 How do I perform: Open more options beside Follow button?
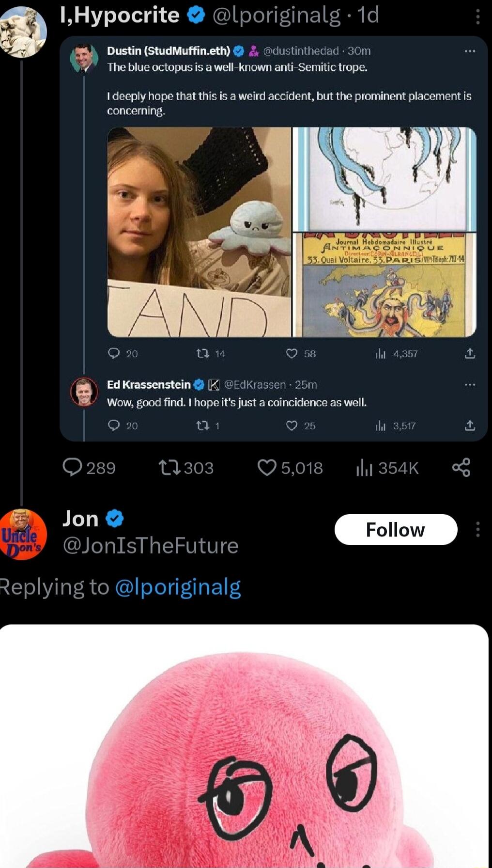(477, 529)
